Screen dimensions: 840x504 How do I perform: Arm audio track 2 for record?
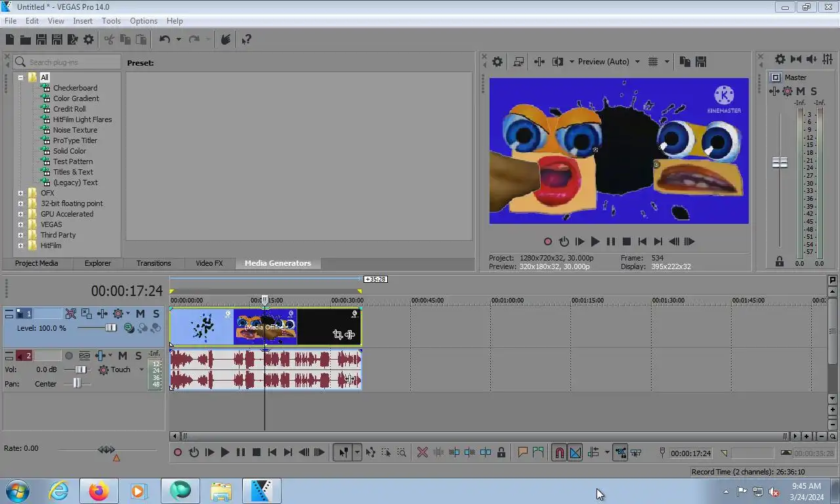68,356
